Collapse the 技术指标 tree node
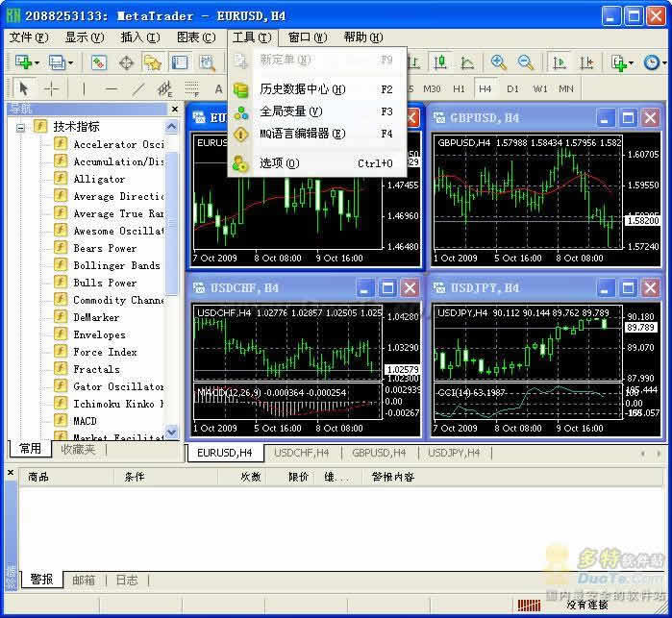The width and height of the screenshot is (672, 618). coord(20,127)
